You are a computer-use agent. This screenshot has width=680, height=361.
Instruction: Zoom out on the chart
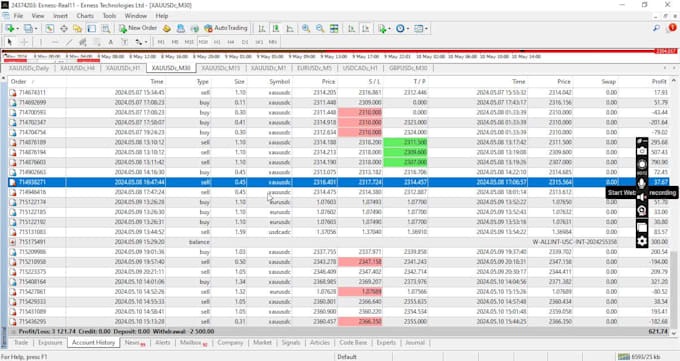320,29
